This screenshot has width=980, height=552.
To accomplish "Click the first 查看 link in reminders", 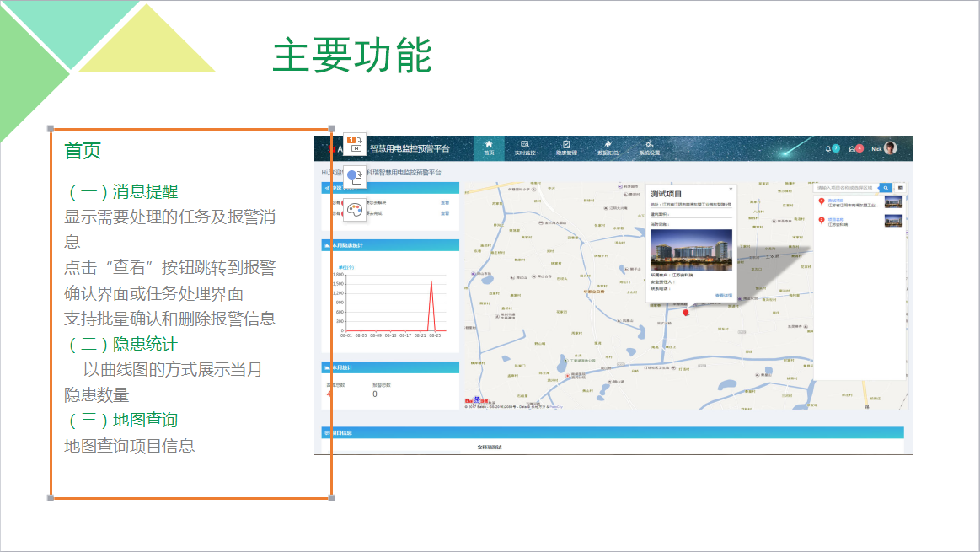I will tap(444, 202).
